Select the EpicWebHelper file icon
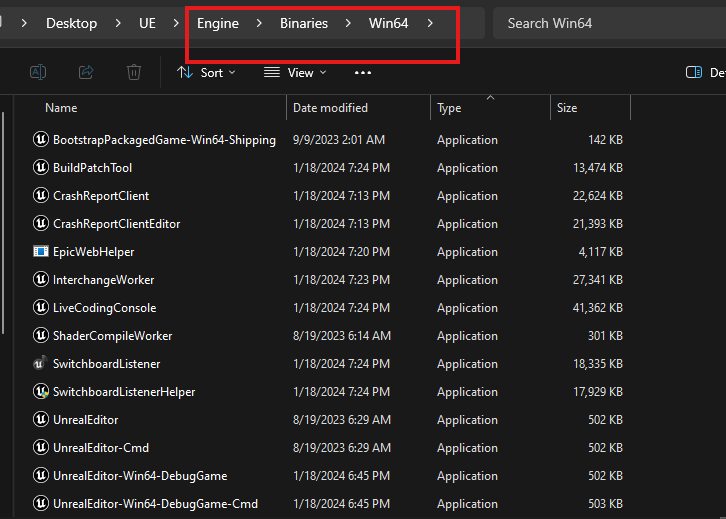The image size is (726, 519). click(41, 252)
